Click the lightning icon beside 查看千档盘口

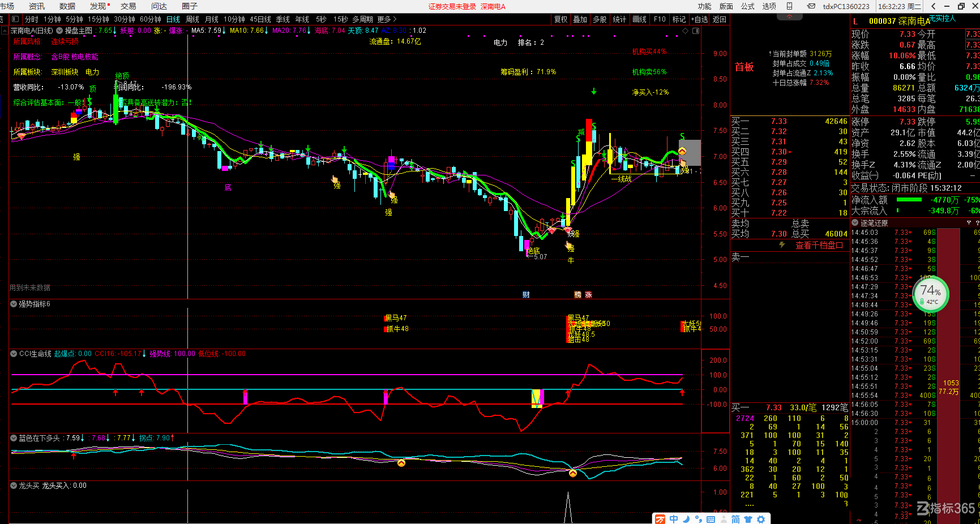[x=782, y=245]
